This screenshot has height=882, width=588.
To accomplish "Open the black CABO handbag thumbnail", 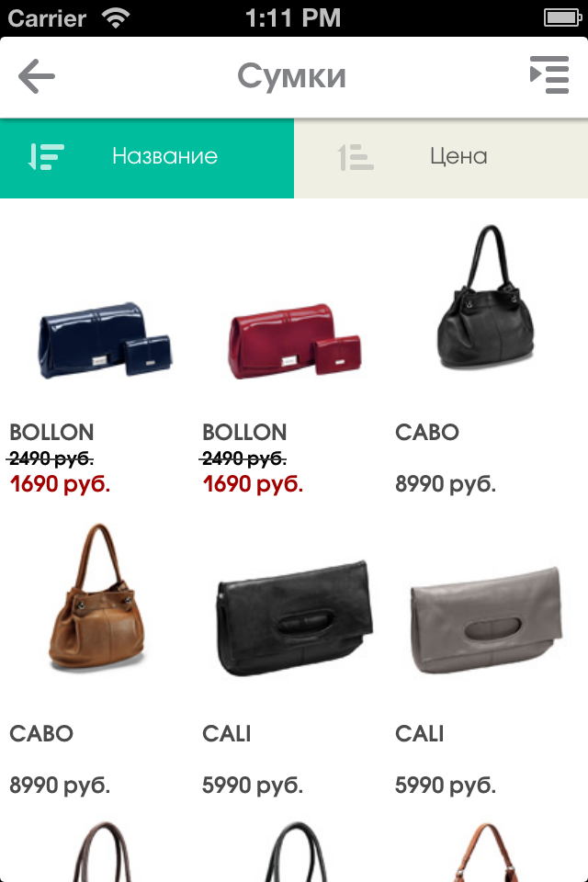I will (485, 298).
